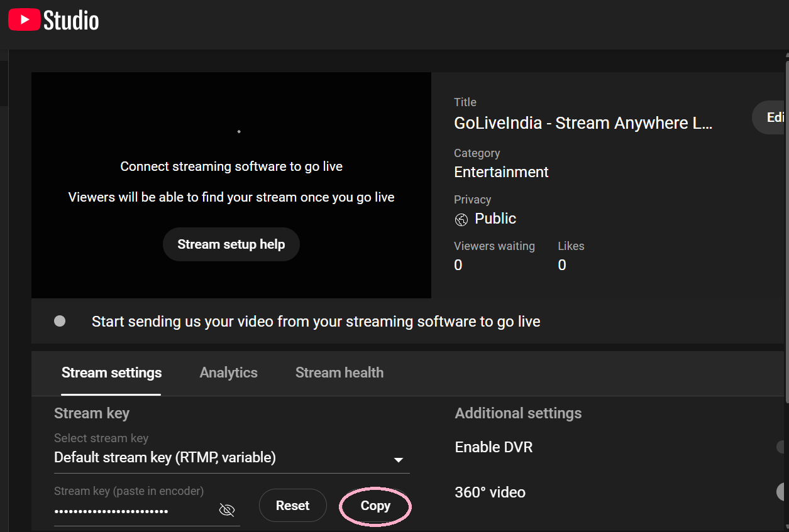Screen dimensions: 789x532
Task: Click the Entertainment category value
Action: [501, 172]
